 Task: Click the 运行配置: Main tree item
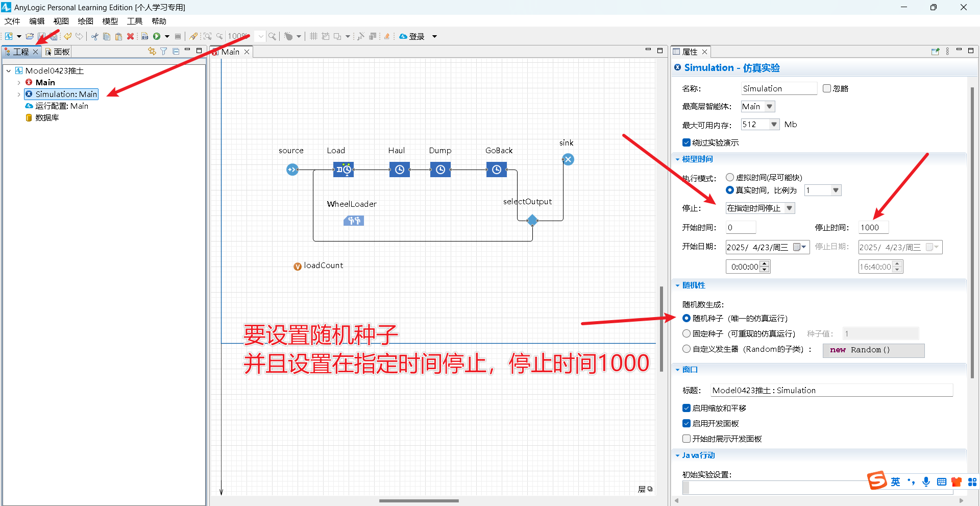tap(57, 106)
